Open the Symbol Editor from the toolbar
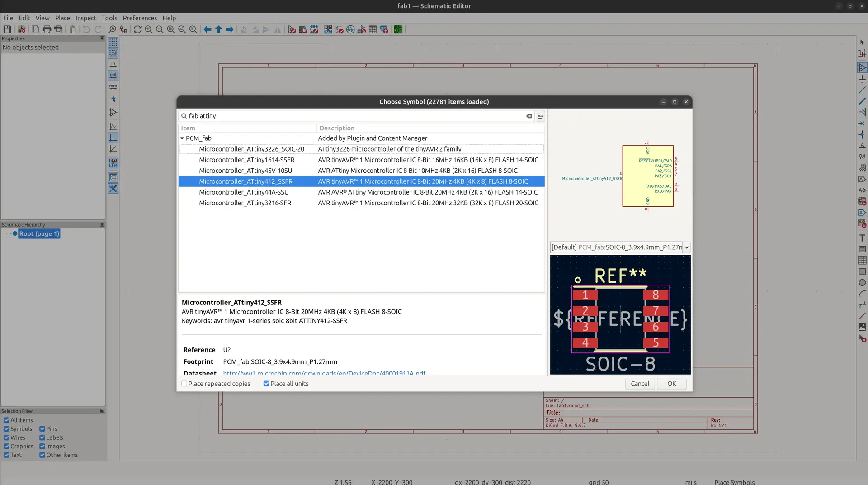The image size is (868, 485). click(x=292, y=29)
